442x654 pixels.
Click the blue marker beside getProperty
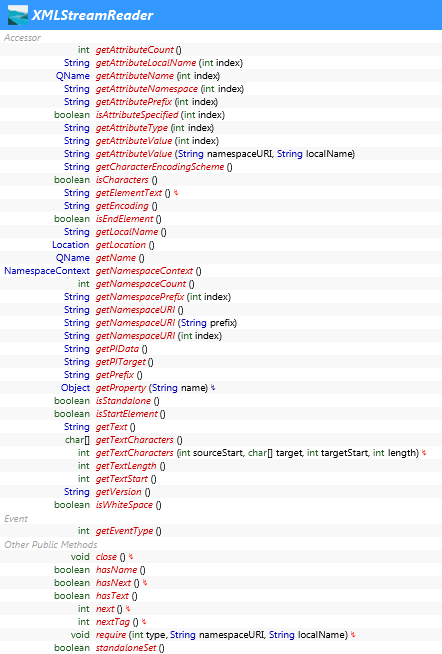[x=213, y=387]
